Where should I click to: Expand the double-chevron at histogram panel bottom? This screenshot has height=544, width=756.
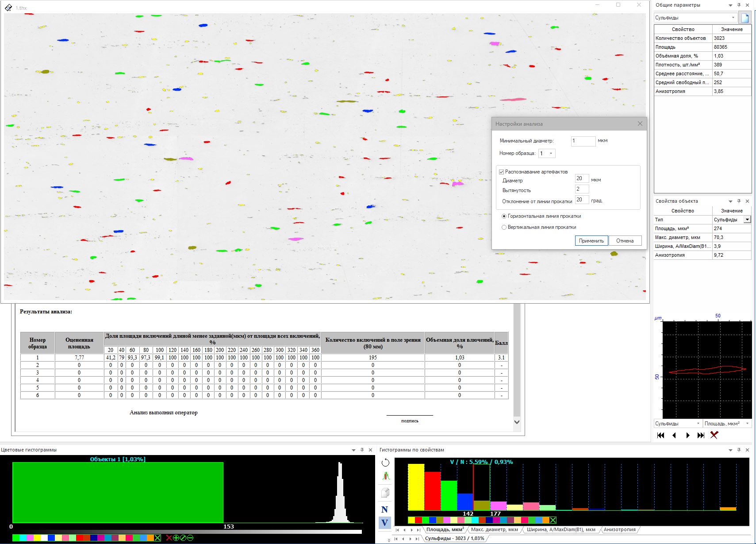click(389, 540)
